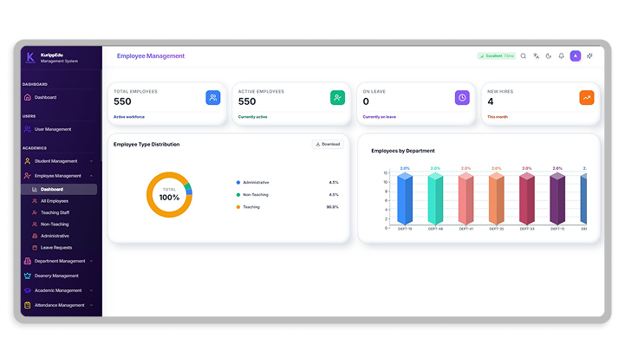Click the DEPT-48 teal bar
625x364 pixels.
click(435, 198)
